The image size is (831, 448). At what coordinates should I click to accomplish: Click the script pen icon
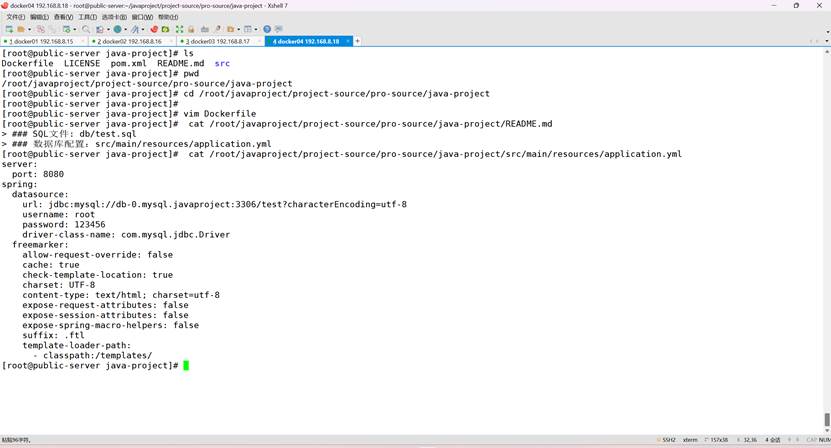pyautogui.click(x=218, y=29)
